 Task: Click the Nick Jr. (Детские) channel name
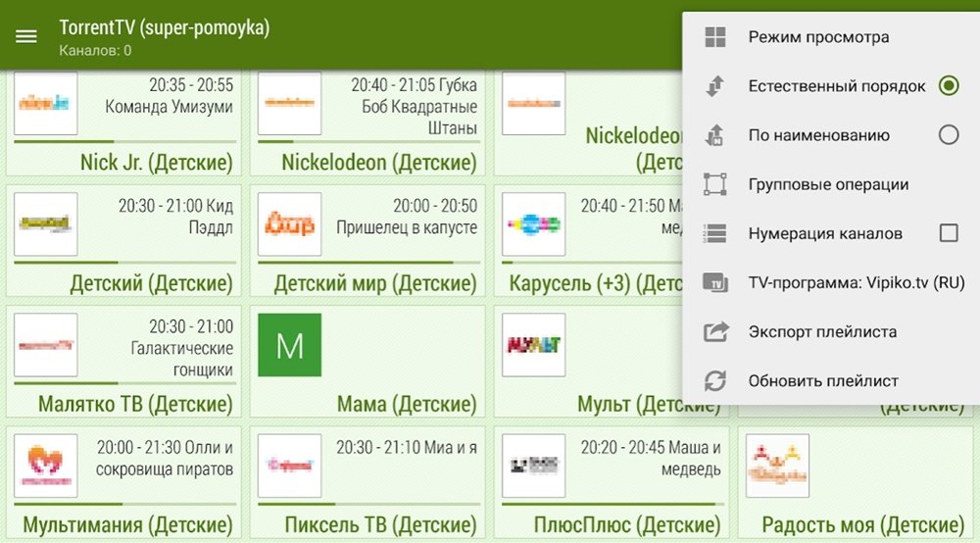156,163
